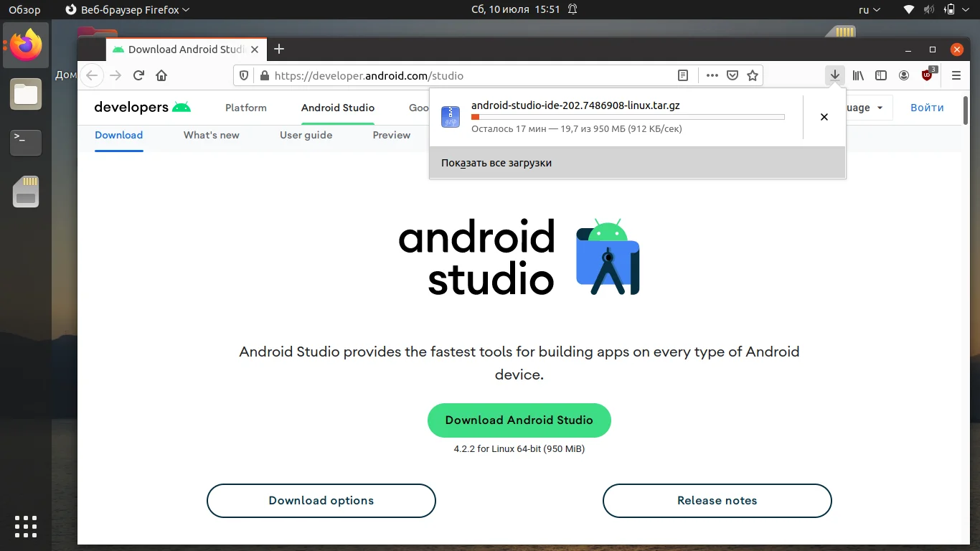Open the Firefox hamburger menu
This screenshot has height=551, width=980.
tap(956, 75)
